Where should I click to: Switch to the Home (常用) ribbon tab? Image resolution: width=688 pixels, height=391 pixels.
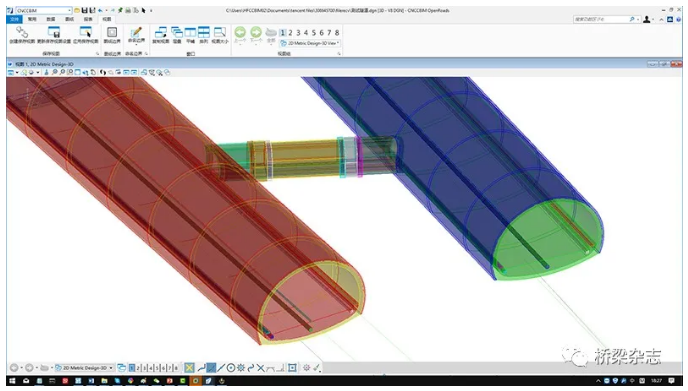pos(32,19)
